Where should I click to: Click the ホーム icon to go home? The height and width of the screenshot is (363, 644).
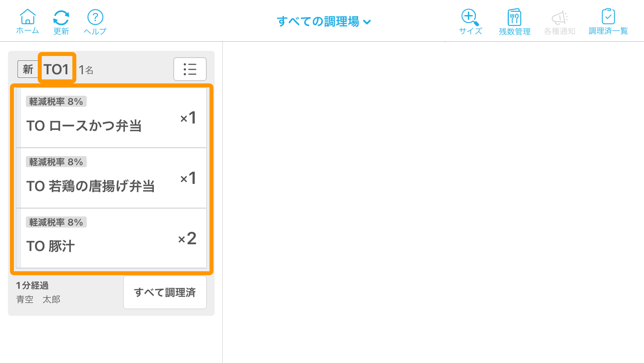point(27,21)
